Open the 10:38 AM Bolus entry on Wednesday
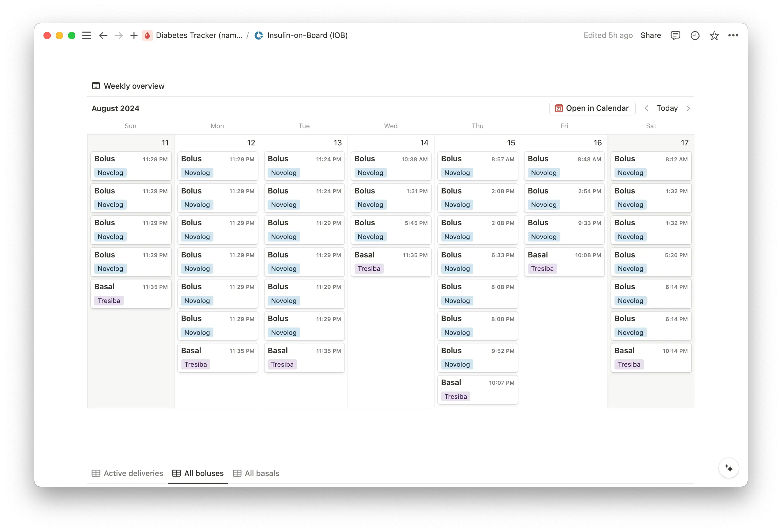Screen dimensions: 782x532 click(391, 166)
